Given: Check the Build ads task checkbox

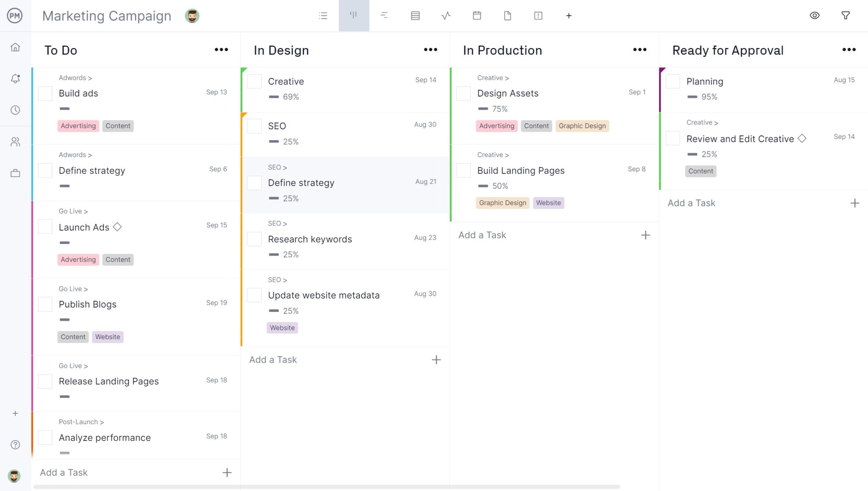Looking at the screenshot, I should pyautogui.click(x=45, y=93).
